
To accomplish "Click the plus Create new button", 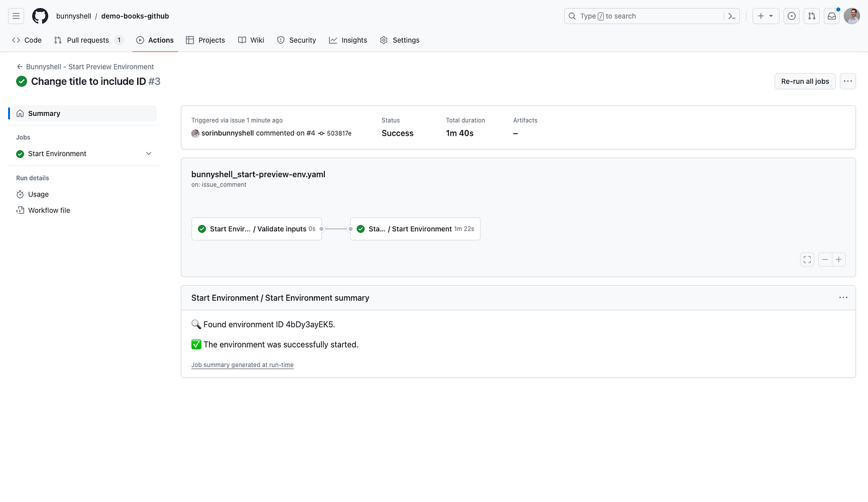I will click(761, 16).
